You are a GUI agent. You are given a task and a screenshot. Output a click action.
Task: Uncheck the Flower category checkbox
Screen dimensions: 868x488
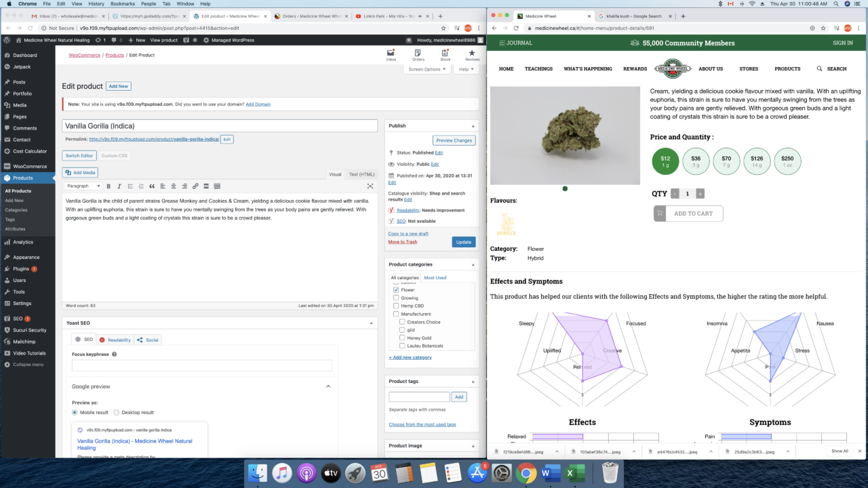coord(396,290)
